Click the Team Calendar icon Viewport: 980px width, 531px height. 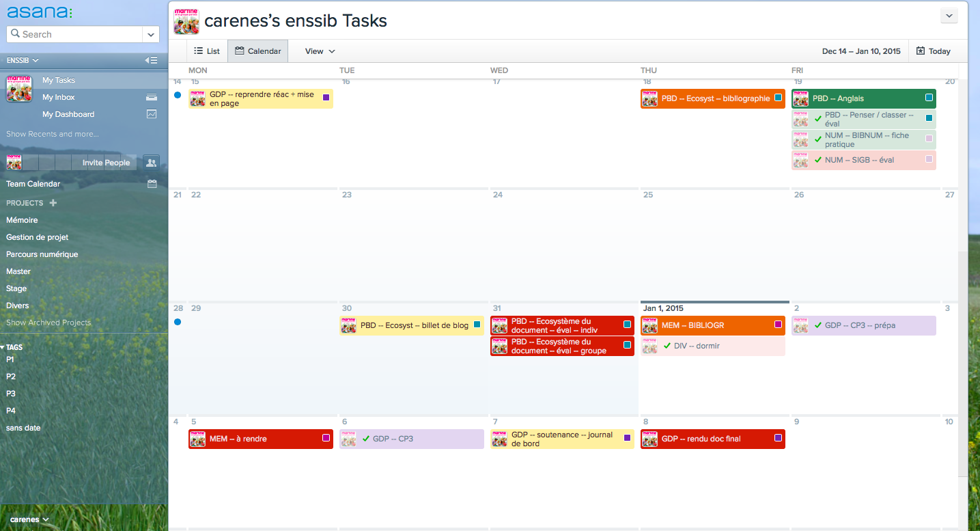point(152,184)
